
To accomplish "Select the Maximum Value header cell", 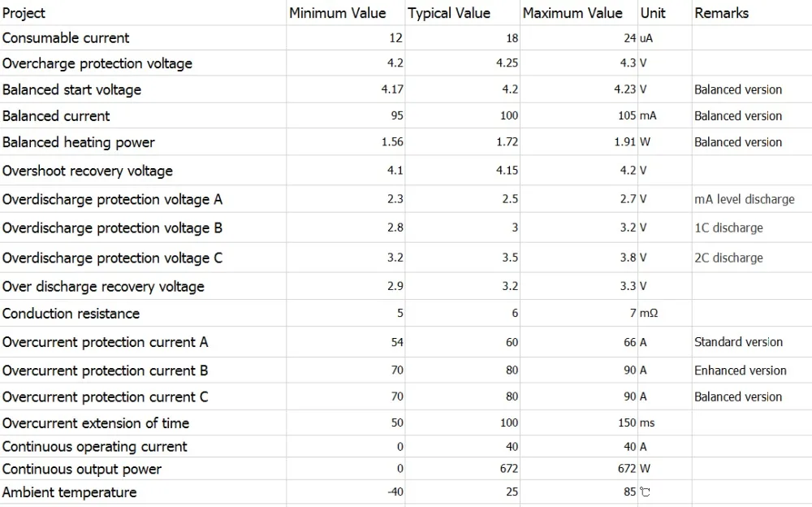I will [x=572, y=13].
